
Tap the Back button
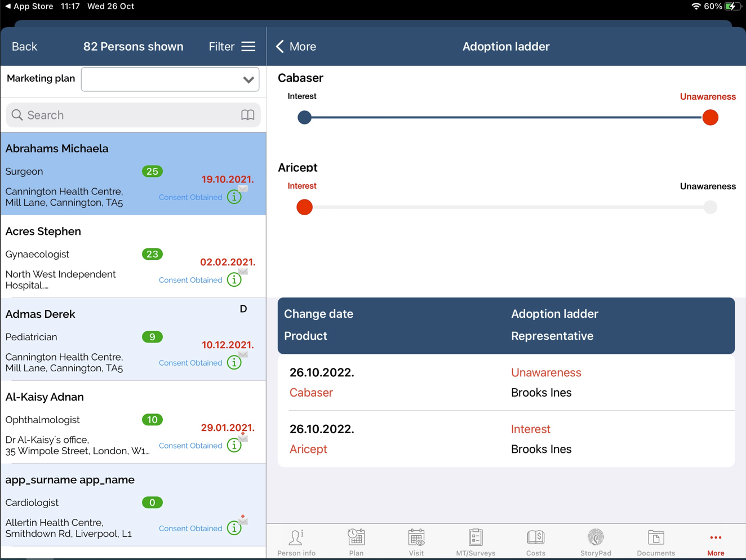pyautogui.click(x=24, y=47)
